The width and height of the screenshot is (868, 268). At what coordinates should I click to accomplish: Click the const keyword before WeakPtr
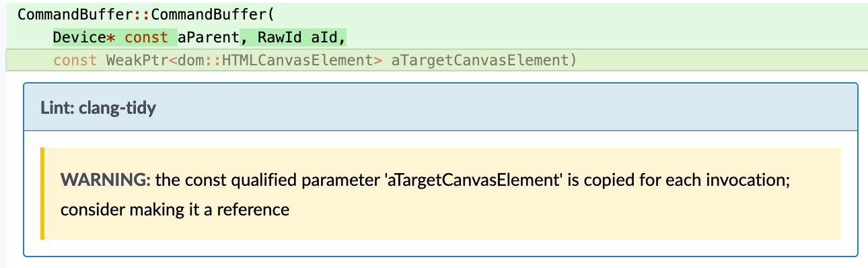point(75,61)
